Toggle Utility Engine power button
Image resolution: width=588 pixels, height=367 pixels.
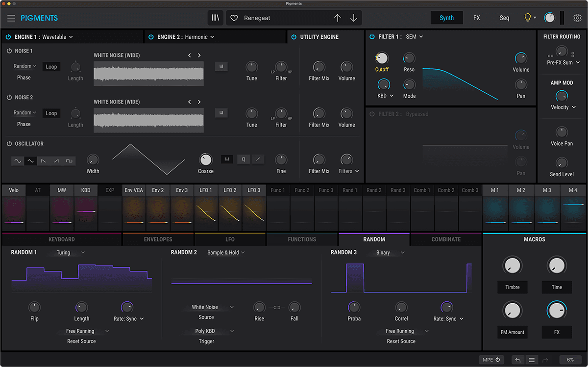(294, 37)
